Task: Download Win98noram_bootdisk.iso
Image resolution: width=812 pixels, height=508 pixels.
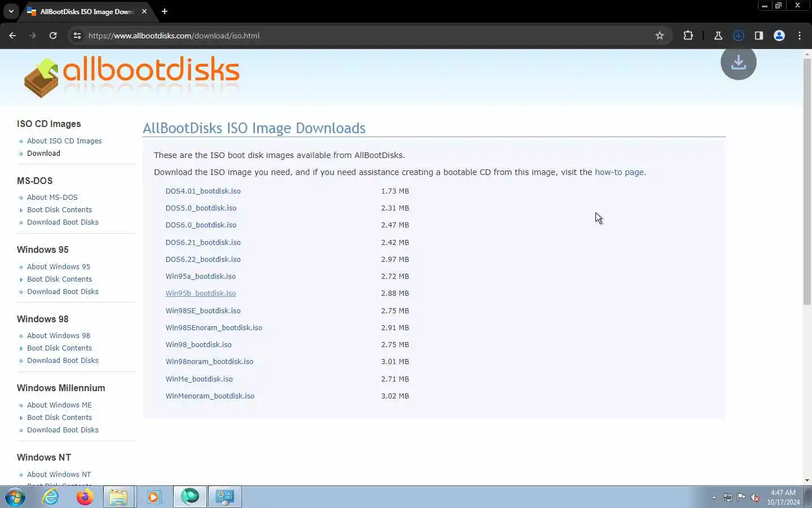Action: tap(209, 361)
